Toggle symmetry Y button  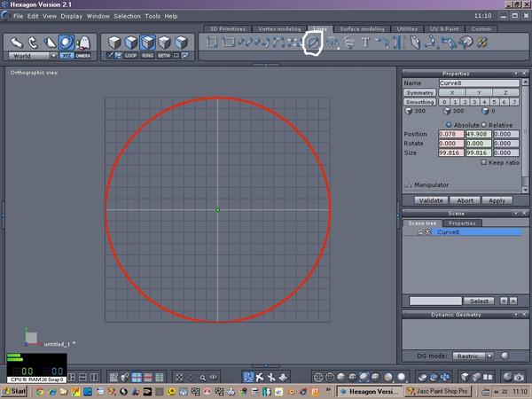479,92
